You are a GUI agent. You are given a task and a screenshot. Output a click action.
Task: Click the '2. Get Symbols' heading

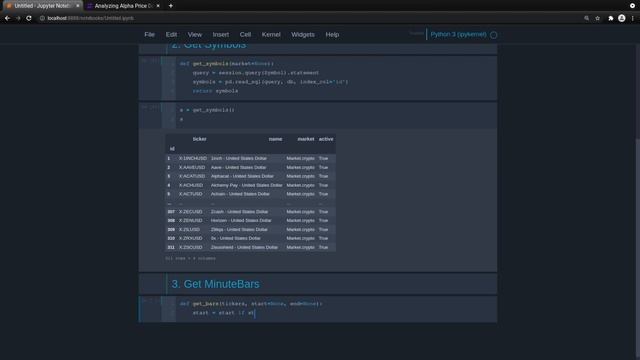pos(209,45)
